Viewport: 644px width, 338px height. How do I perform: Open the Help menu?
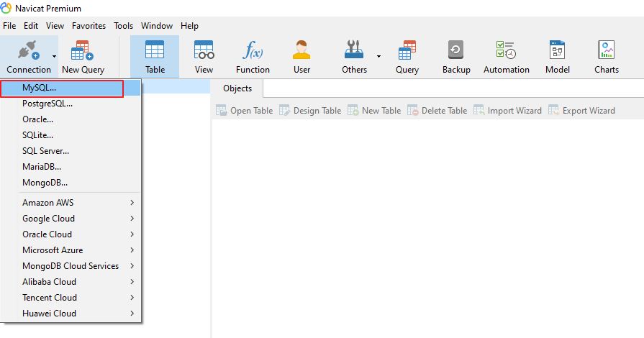189,26
